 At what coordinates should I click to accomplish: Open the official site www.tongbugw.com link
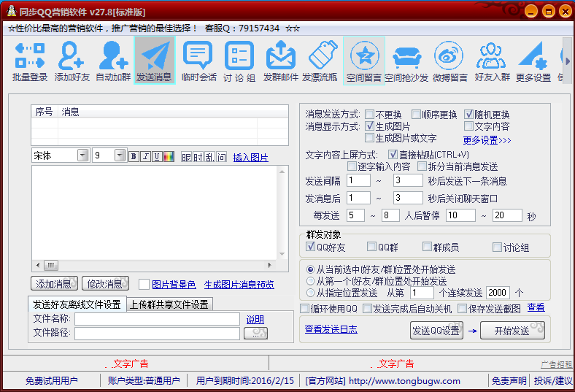(x=404, y=380)
